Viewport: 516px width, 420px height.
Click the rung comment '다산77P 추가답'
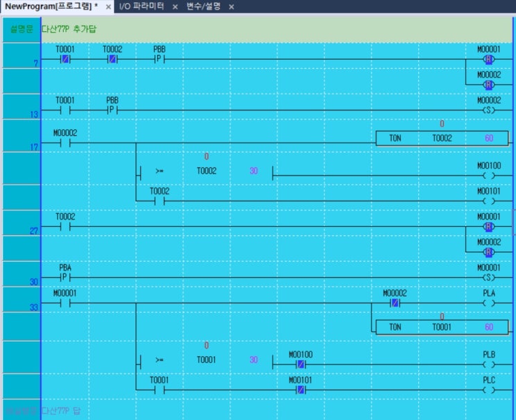coord(69,29)
